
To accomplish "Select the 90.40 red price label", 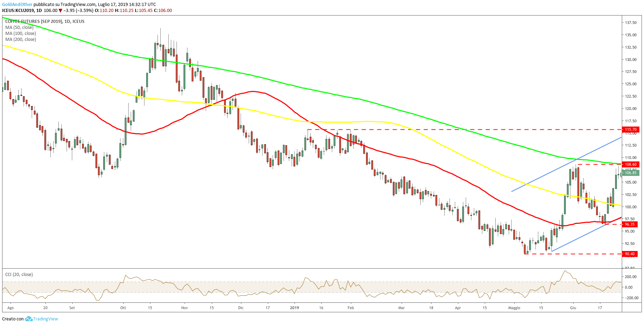I will coord(630,254).
